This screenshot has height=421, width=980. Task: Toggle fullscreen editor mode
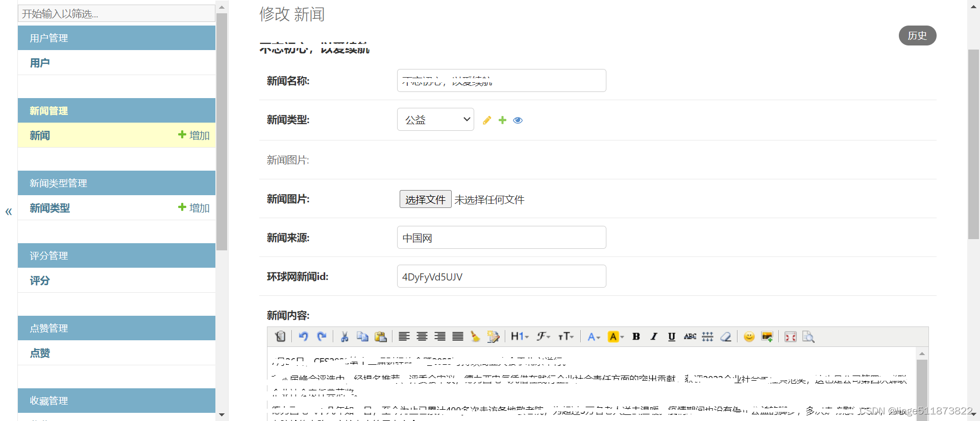pyautogui.click(x=790, y=337)
